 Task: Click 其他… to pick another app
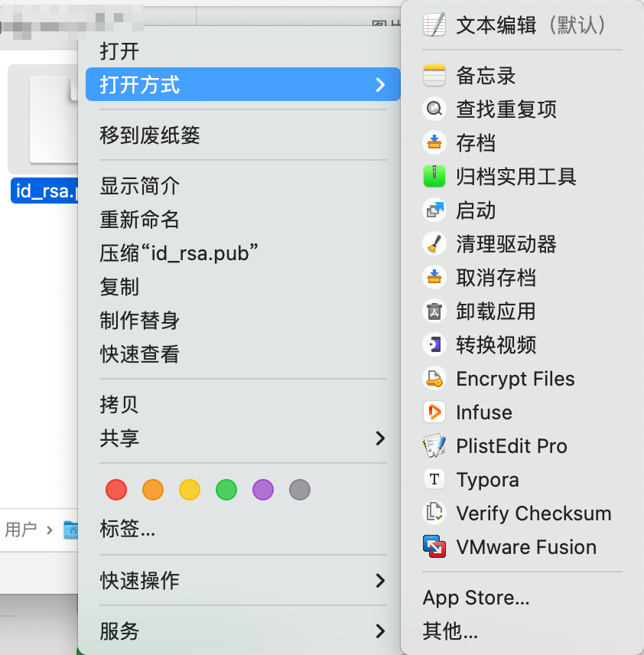point(522,631)
